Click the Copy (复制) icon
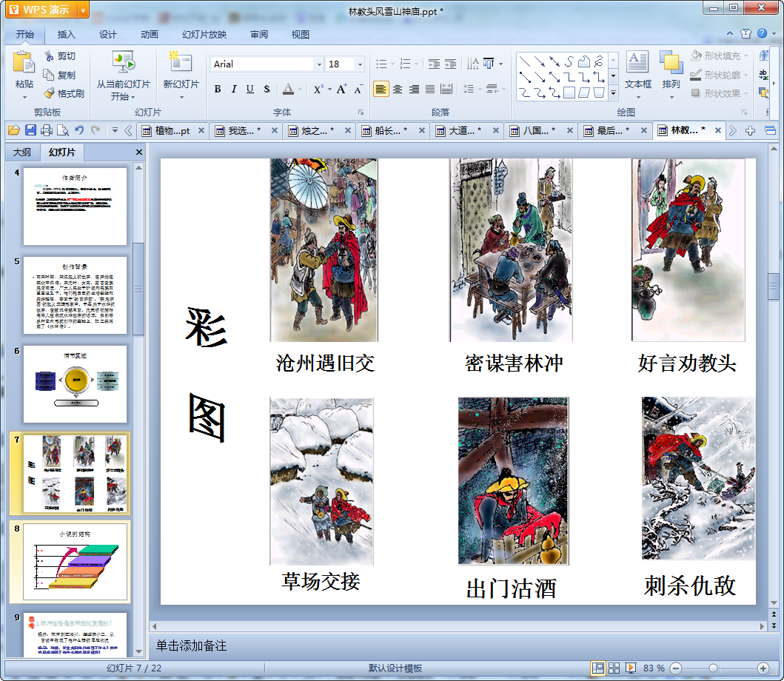Image resolution: width=784 pixels, height=681 pixels. point(49,75)
